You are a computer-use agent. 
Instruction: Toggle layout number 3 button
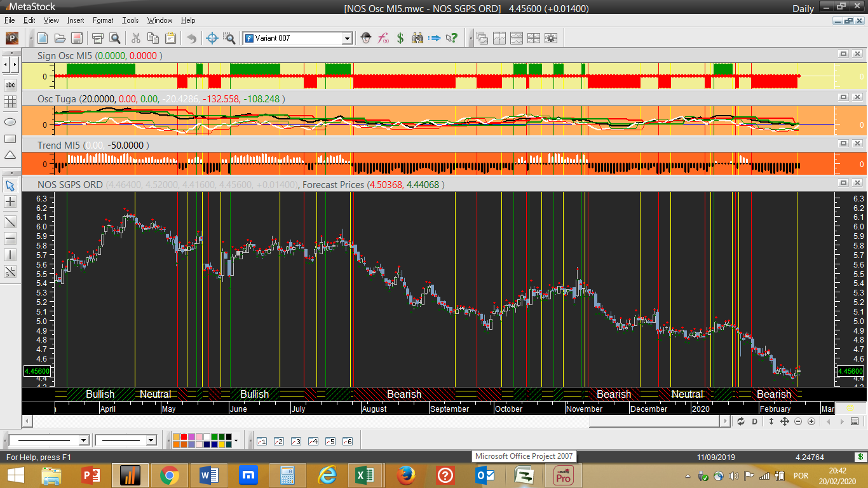(x=295, y=441)
